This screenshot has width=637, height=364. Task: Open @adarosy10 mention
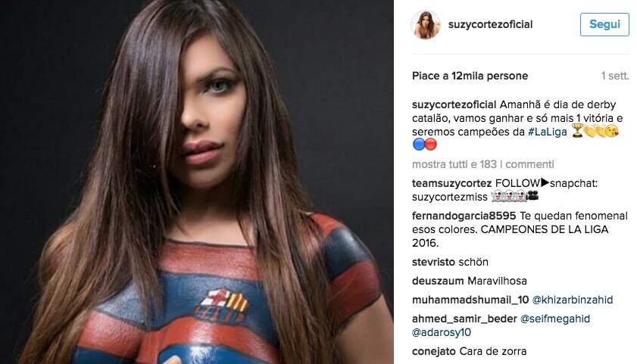coord(442,332)
